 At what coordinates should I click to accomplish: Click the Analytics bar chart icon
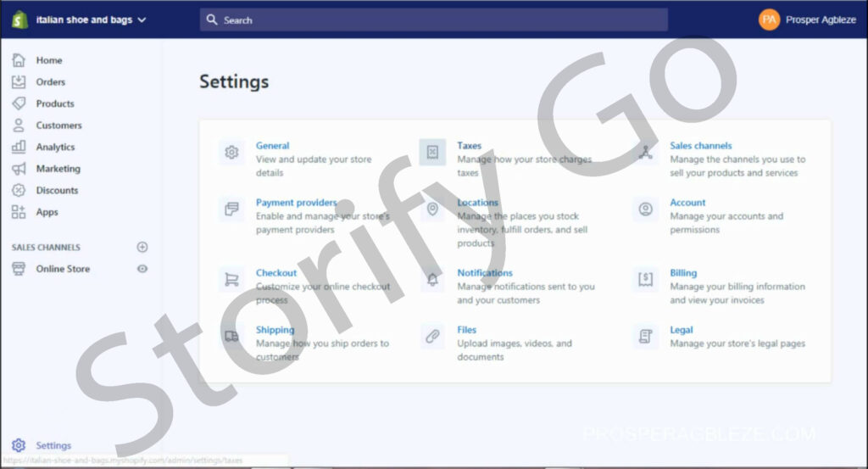point(19,147)
